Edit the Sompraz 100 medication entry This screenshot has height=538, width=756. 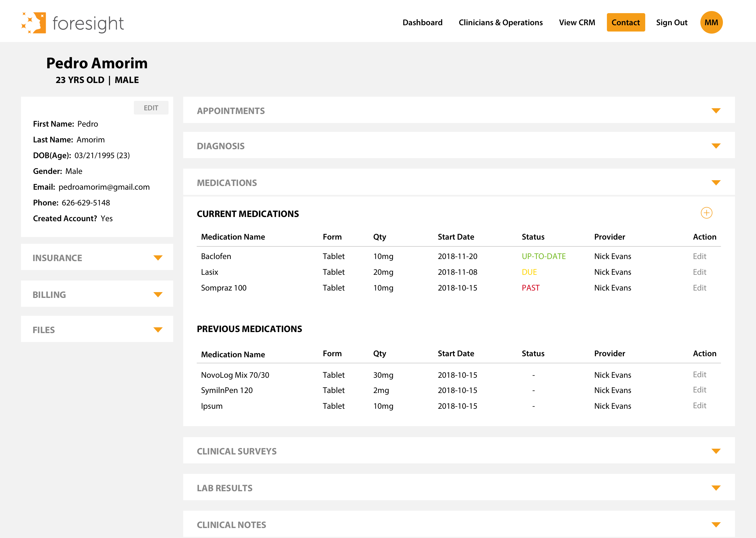[x=699, y=288]
